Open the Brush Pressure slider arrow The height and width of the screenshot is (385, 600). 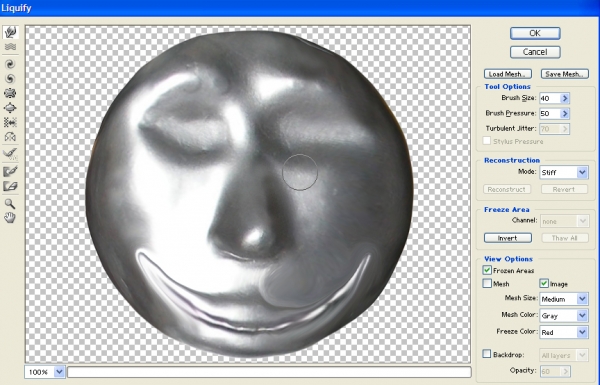565,114
